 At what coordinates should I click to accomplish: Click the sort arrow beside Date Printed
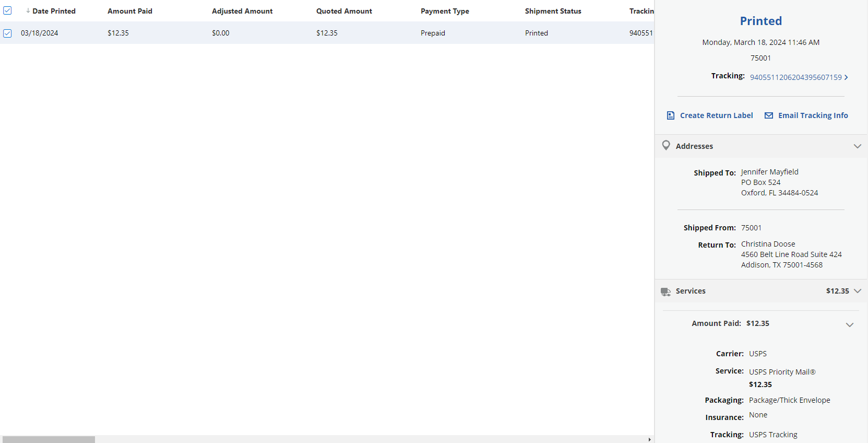tap(28, 11)
